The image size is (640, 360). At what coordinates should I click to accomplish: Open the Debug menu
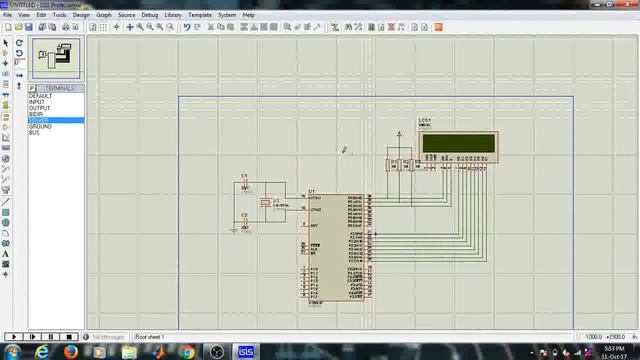tap(150, 15)
